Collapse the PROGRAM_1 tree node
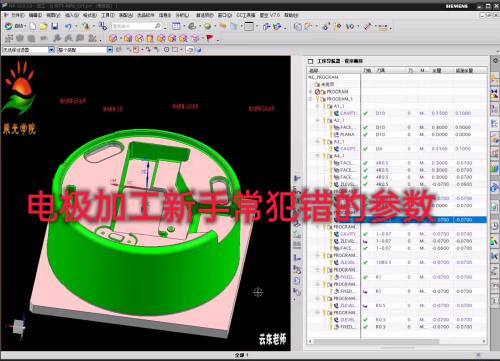 [x=311, y=99]
